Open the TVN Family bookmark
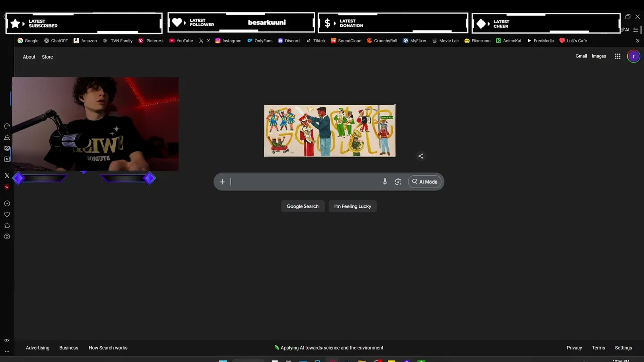The width and height of the screenshot is (644, 362). pos(118,41)
